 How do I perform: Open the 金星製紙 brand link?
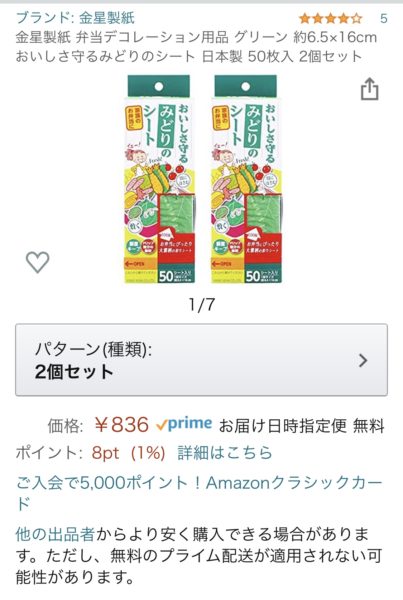(x=107, y=18)
